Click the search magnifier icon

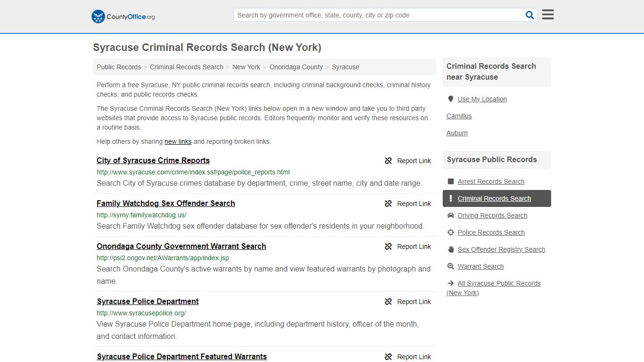point(530,15)
